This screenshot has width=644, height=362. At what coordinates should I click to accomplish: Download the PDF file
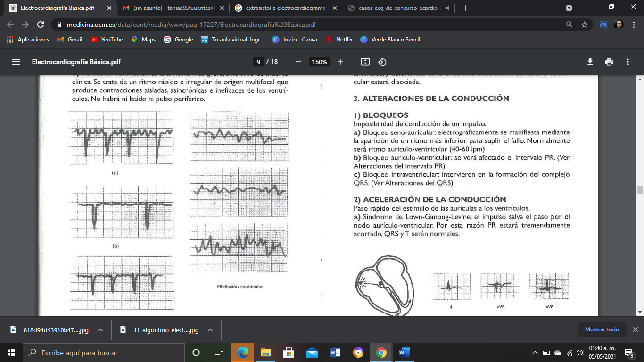pyautogui.click(x=590, y=61)
